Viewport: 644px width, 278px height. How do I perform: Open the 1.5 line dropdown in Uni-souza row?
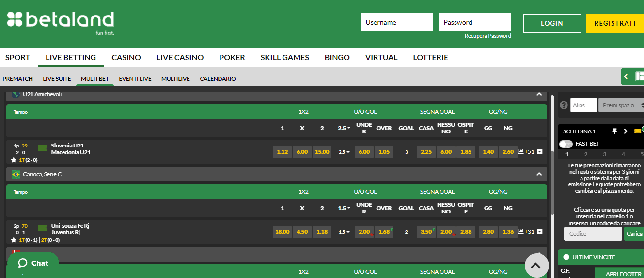(344, 232)
